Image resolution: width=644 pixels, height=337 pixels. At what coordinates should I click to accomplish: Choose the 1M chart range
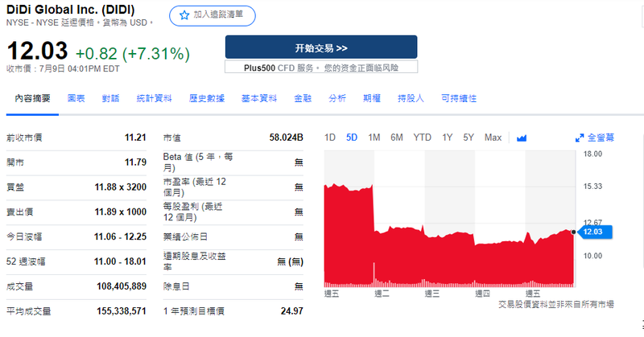(x=374, y=138)
